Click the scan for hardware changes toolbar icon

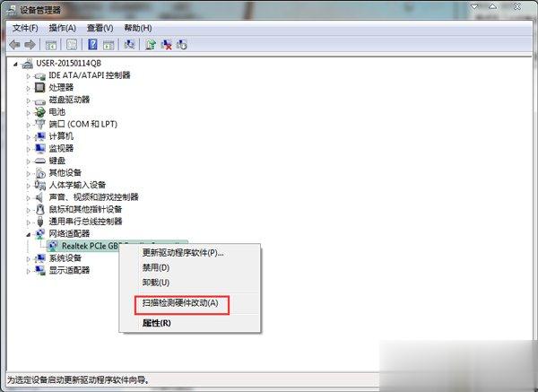click(x=129, y=44)
